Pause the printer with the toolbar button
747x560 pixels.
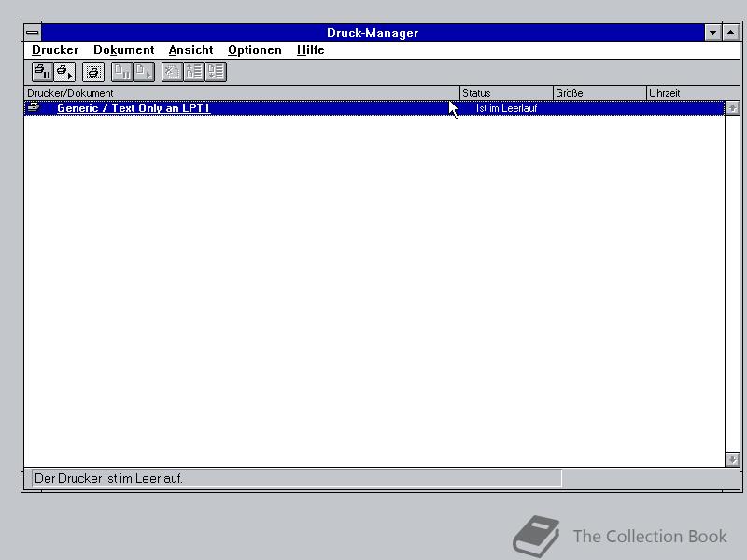click(x=42, y=72)
